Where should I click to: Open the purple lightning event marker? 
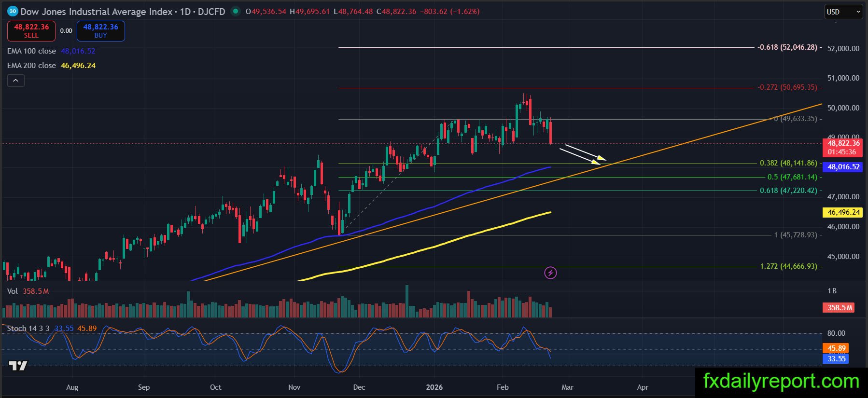pos(550,273)
